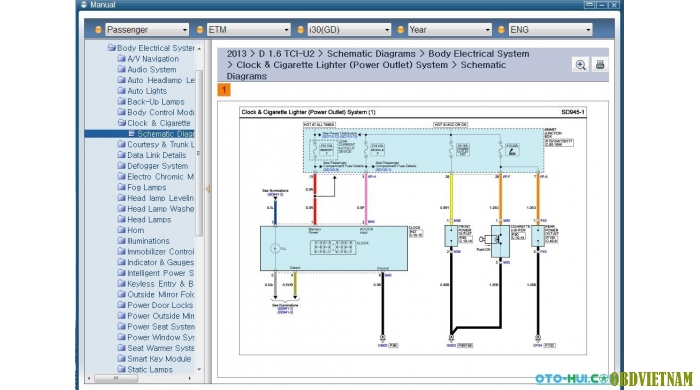Image resolution: width=700 pixels, height=390 pixels.
Task: Click the tree horizontal scrollbar right arrow
Action: point(190,378)
